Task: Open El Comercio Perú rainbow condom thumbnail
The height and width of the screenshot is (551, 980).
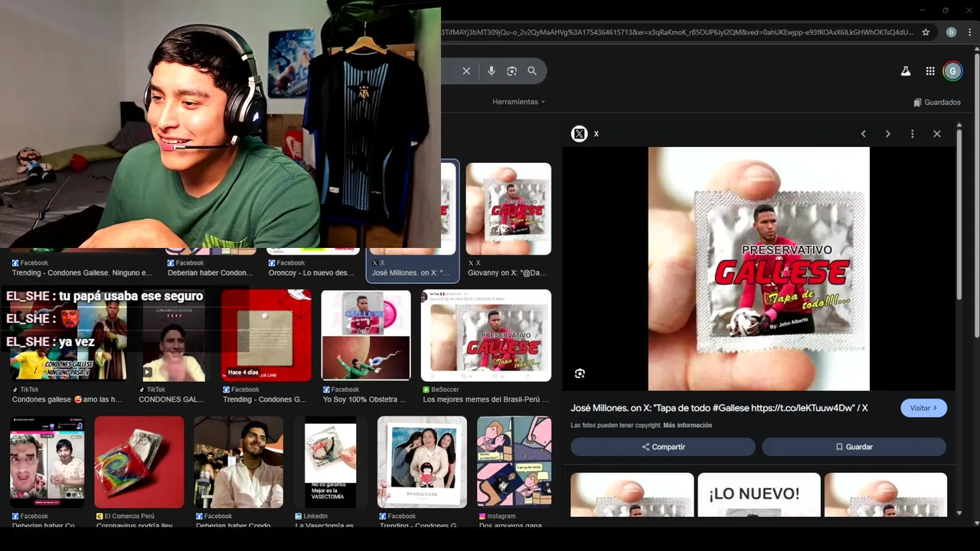Action: (139, 462)
